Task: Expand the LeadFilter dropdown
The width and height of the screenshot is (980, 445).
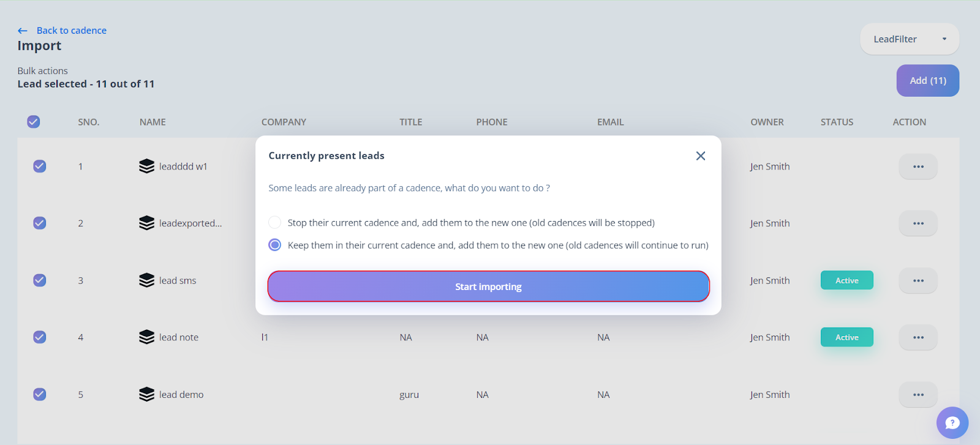Action: click(909, 39)
